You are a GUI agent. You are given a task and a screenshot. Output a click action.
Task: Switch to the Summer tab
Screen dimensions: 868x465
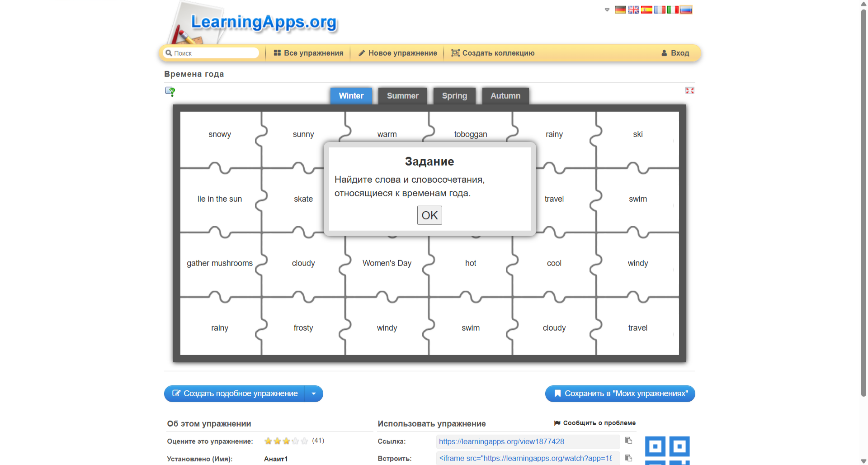(402, 96)
